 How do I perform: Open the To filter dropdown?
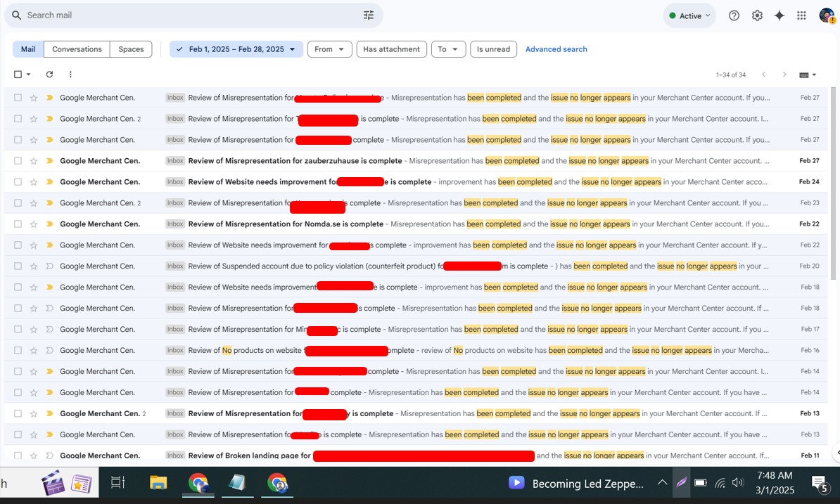[x=448, y=49]
